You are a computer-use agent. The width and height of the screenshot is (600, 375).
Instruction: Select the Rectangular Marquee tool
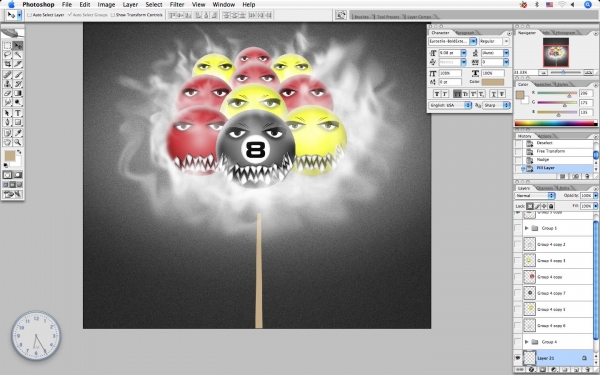coord(8,46)
